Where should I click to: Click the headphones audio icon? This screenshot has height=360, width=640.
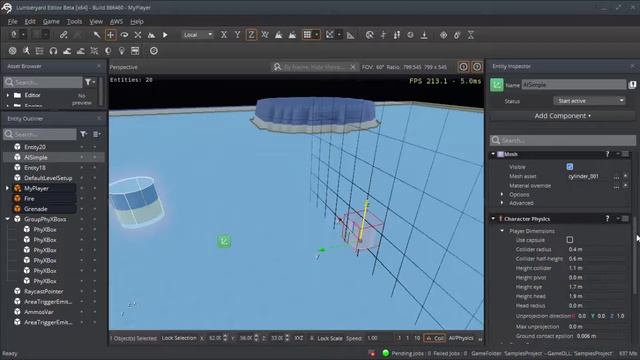pyautogui.click(x=53, y=51)
